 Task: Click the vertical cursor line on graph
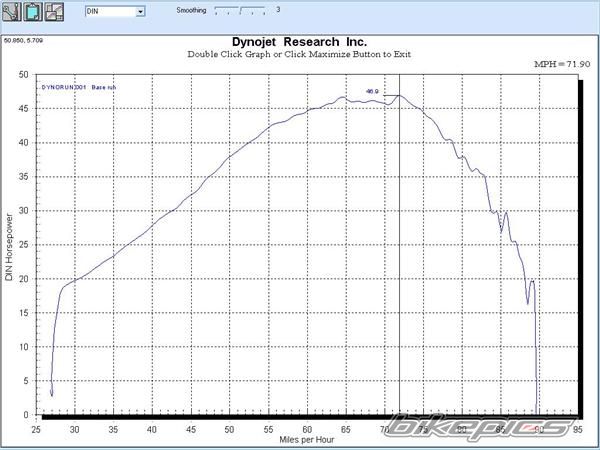coord(400,250)
